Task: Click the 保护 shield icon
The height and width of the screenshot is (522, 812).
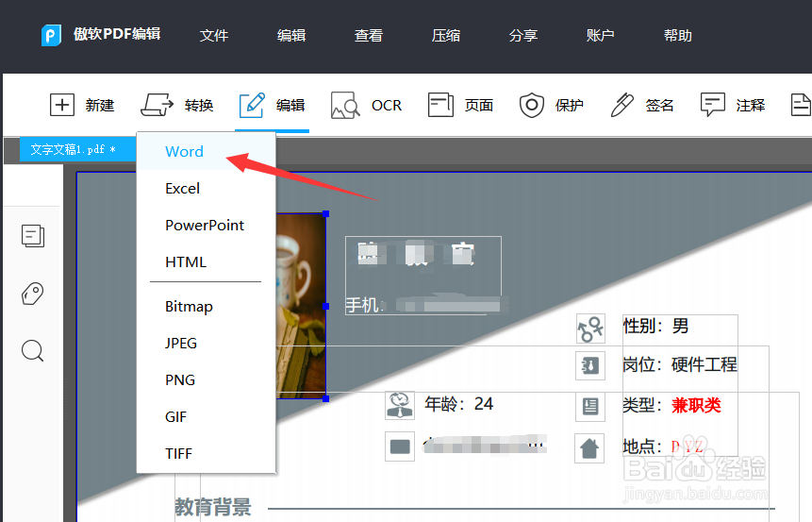Action: coord(532,105)
